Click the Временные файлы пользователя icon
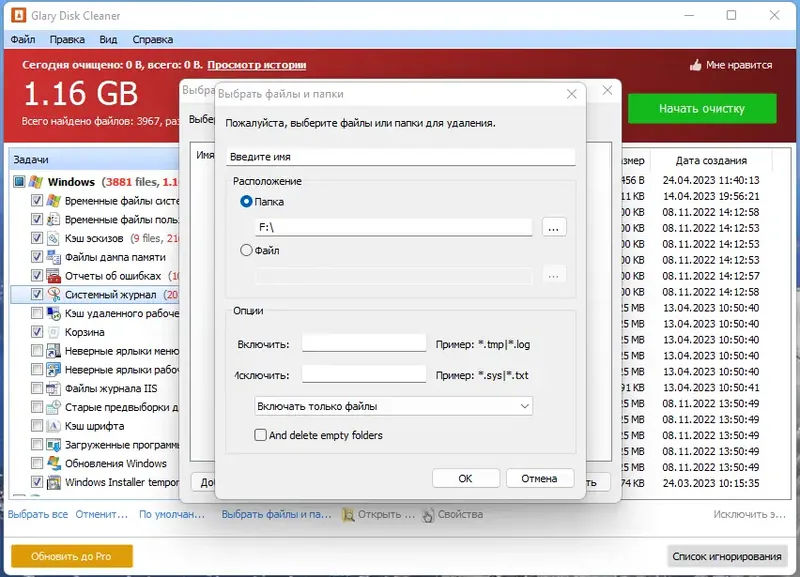The image size is (800, 577). [x=54, y=219]
